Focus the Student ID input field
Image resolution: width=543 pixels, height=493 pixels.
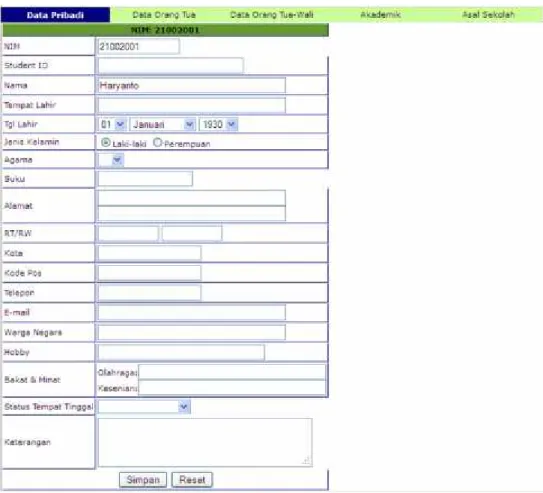click(x=170, y=65)
